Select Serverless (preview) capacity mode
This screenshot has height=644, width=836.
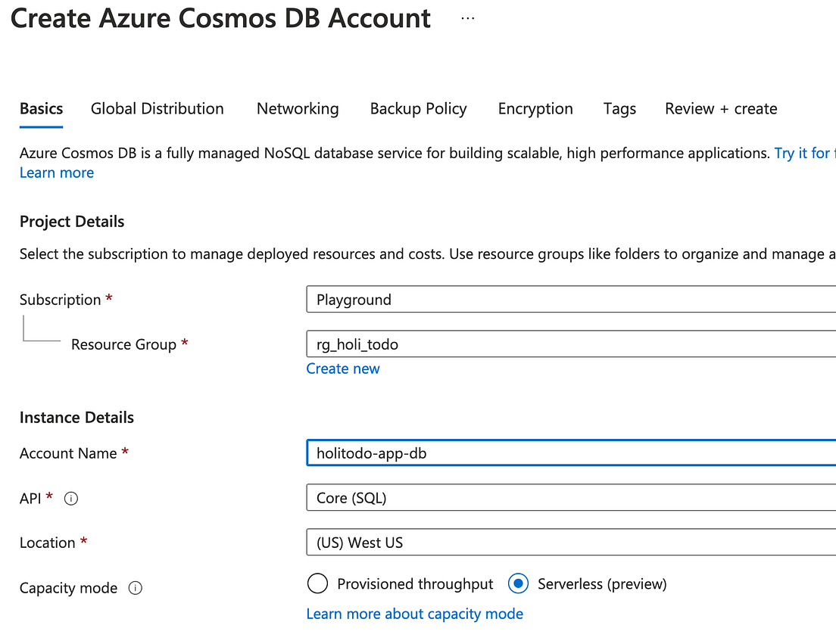[x=519, y=584]
